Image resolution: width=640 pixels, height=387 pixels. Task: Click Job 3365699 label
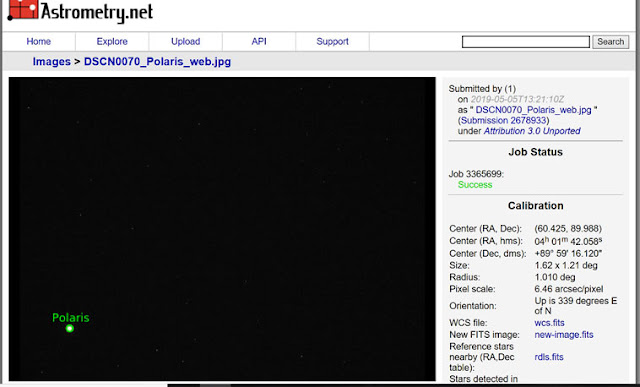click(476, 174)
